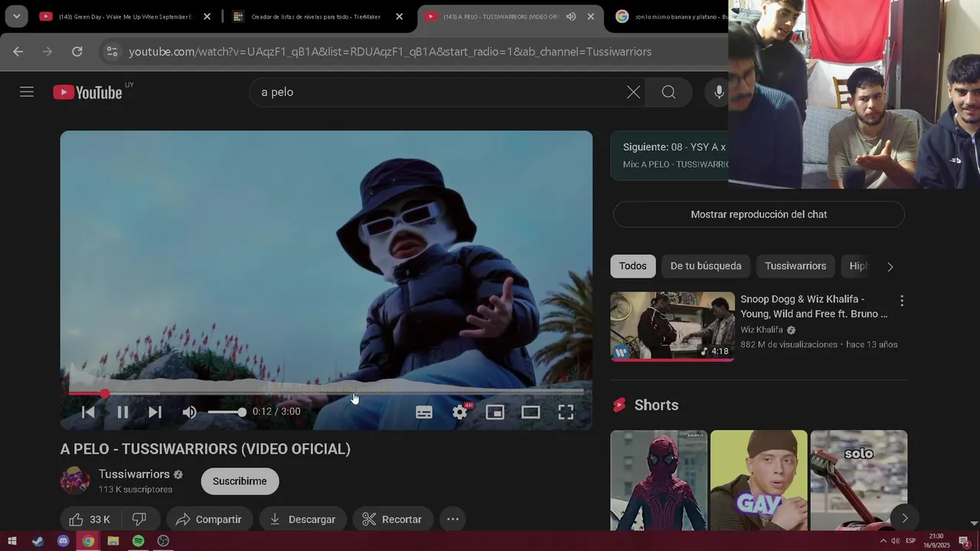Open the Young, Wild and Free video thumbnail

pos(672,326)
